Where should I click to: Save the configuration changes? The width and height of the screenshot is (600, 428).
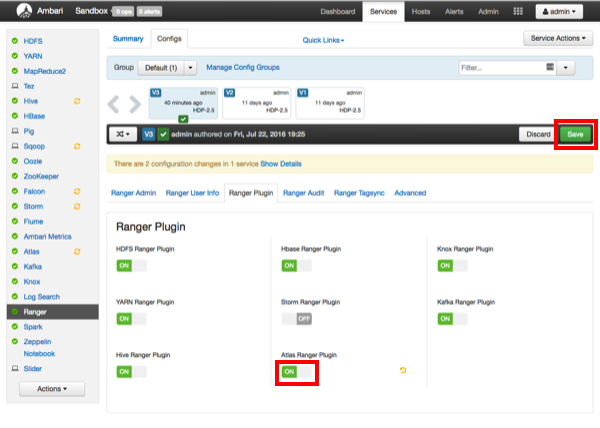click(x=574, y=134)
